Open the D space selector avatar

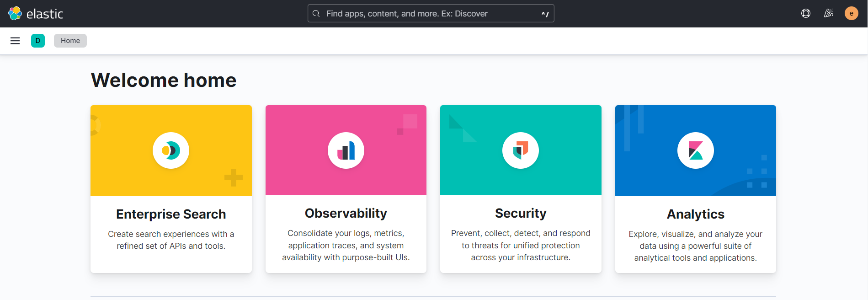click(38, 41)
